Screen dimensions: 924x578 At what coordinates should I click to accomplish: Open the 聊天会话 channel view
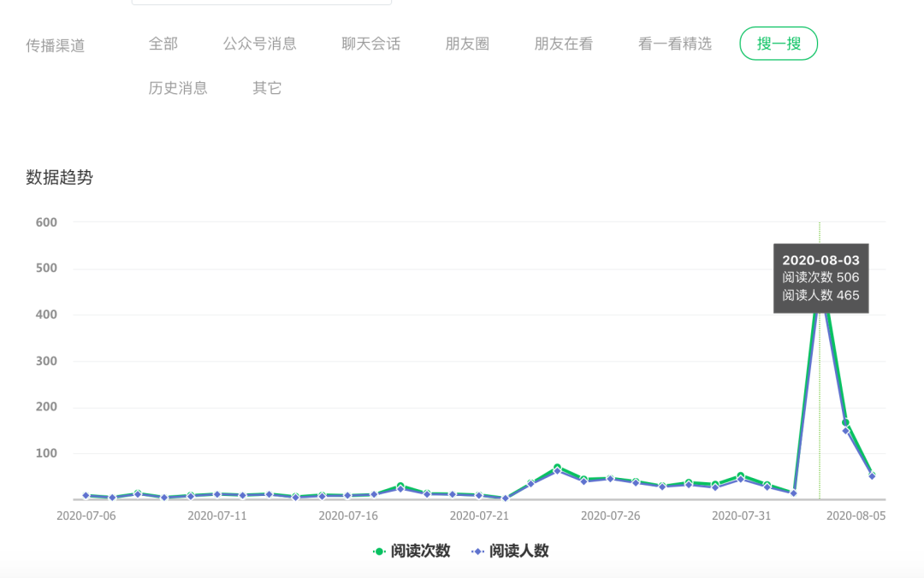[370, 44]
